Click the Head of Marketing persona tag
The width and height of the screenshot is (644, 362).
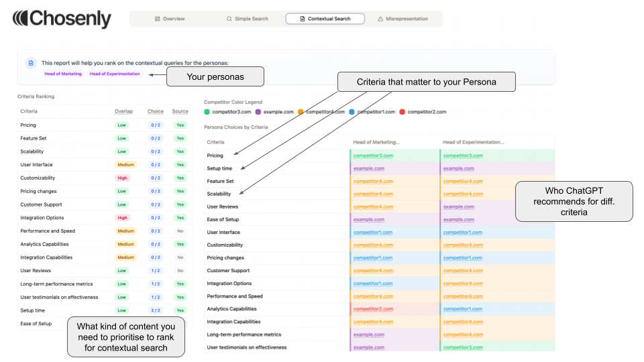click(63, 74)
